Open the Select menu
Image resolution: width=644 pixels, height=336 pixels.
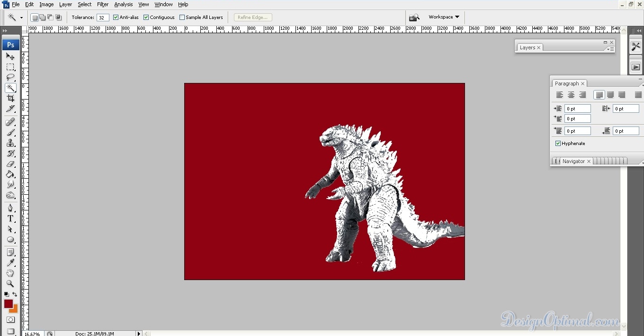(85, 4)
